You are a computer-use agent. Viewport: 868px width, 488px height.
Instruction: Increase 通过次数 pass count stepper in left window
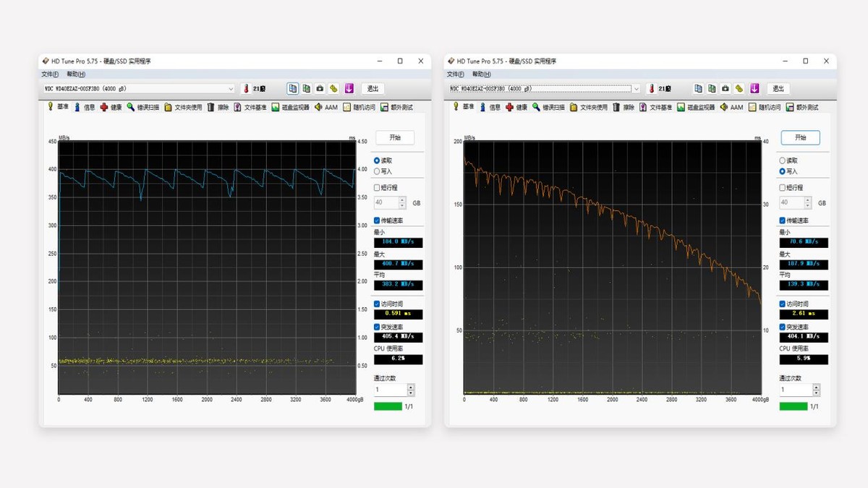(411, 387)
